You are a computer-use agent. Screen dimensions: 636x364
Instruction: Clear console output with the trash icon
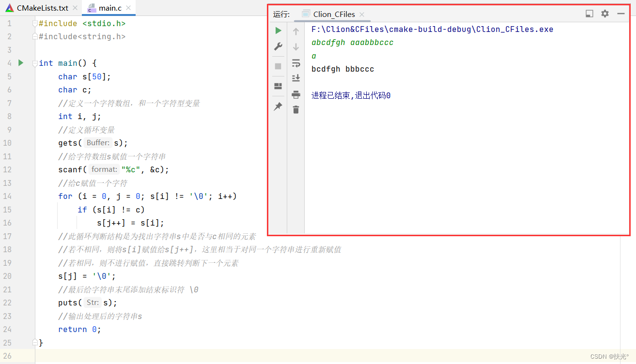tap(296, 110)
